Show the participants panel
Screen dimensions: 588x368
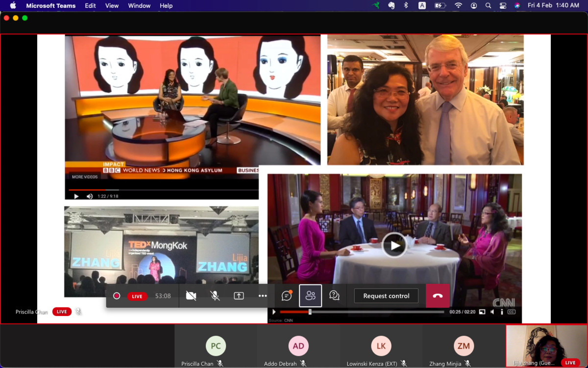pos(311,296)
